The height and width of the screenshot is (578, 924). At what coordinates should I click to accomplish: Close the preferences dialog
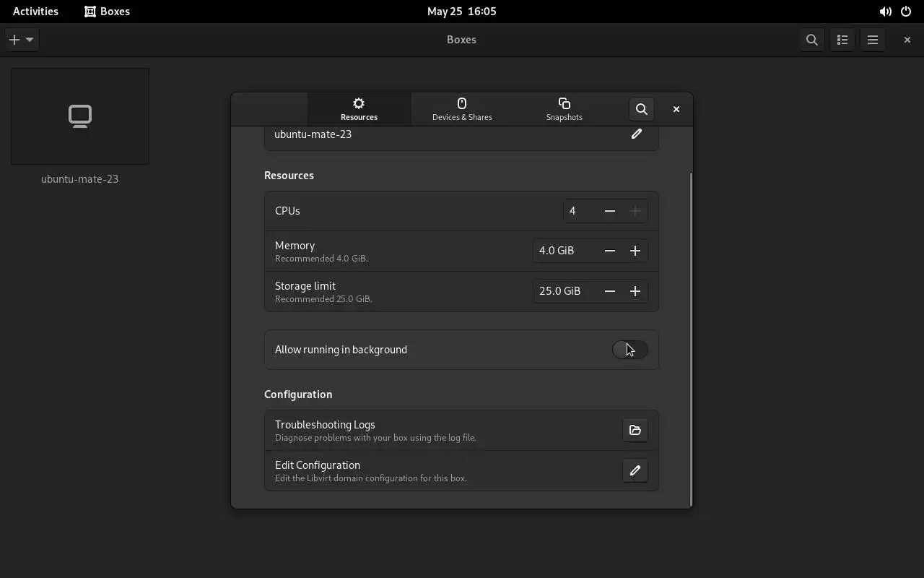click(676, 109)
